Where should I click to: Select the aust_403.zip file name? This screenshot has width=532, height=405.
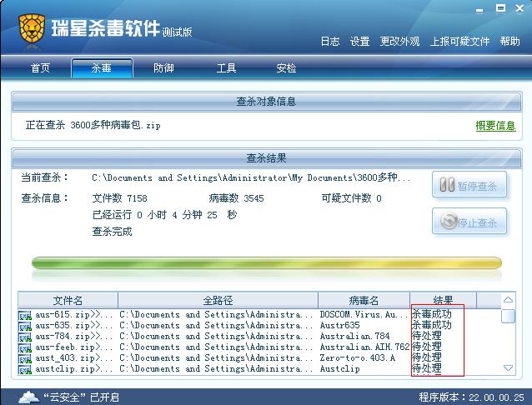[x=74, y=358]
